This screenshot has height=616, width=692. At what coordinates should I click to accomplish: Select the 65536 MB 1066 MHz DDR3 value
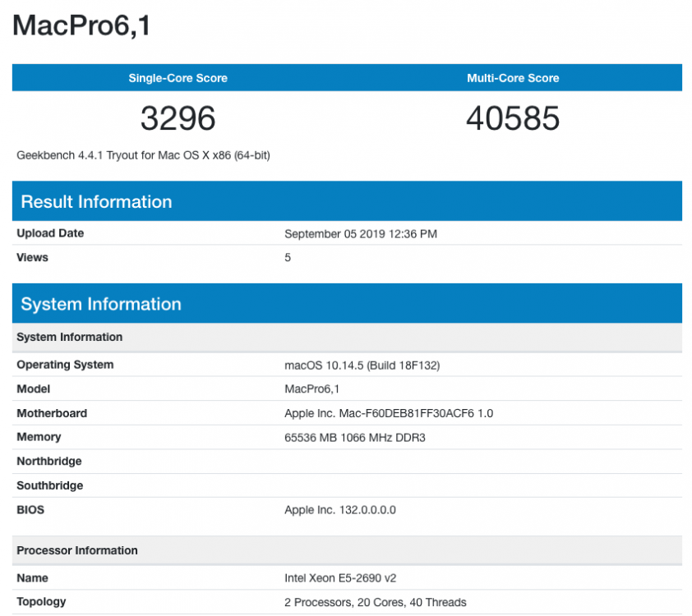click(x=355, y=438)
